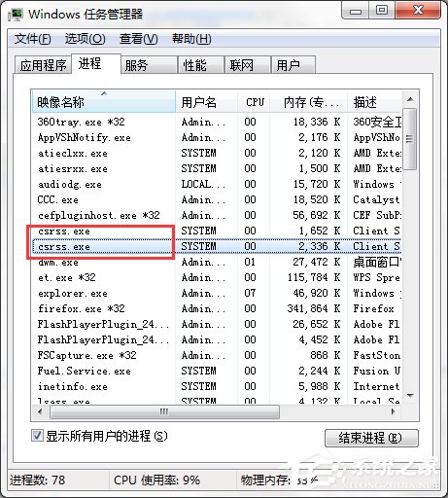Sort by 映像名称 column header
Viewport: 448px width, 498px height.
[x=104, y=102]
